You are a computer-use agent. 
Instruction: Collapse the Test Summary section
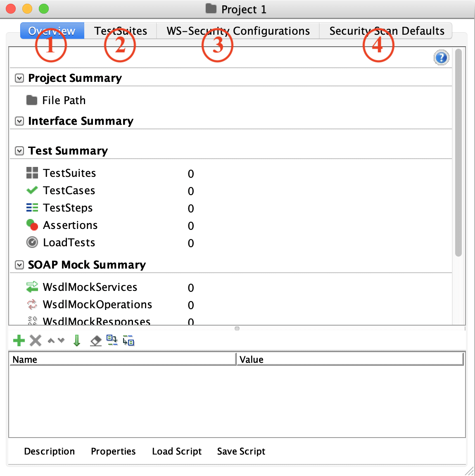19,151
